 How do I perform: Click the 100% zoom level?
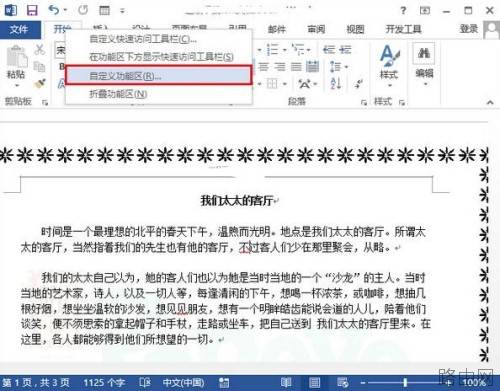(x=474, y=382)
